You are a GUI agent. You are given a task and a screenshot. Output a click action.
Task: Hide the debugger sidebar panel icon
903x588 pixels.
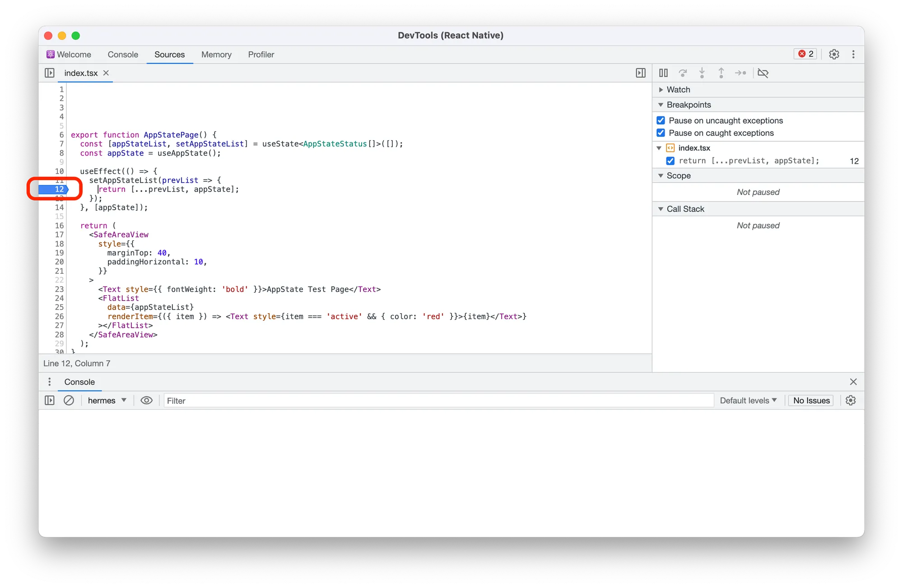640,73
